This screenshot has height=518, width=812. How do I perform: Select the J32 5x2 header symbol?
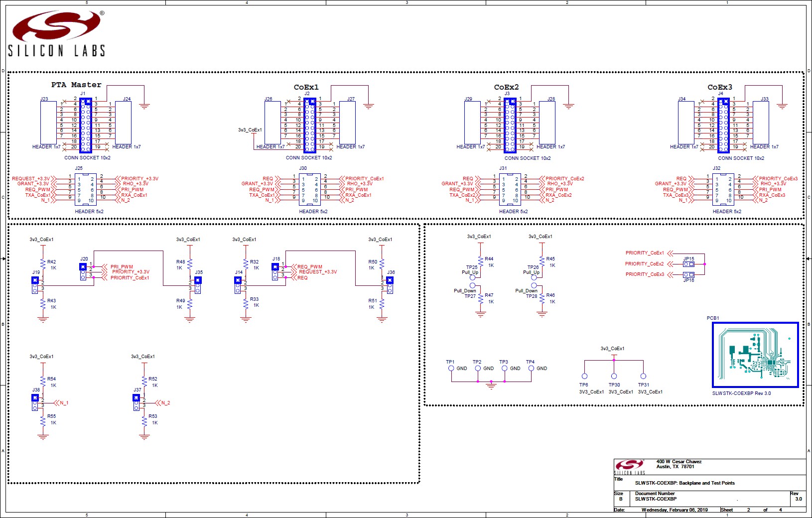(723, 189)
